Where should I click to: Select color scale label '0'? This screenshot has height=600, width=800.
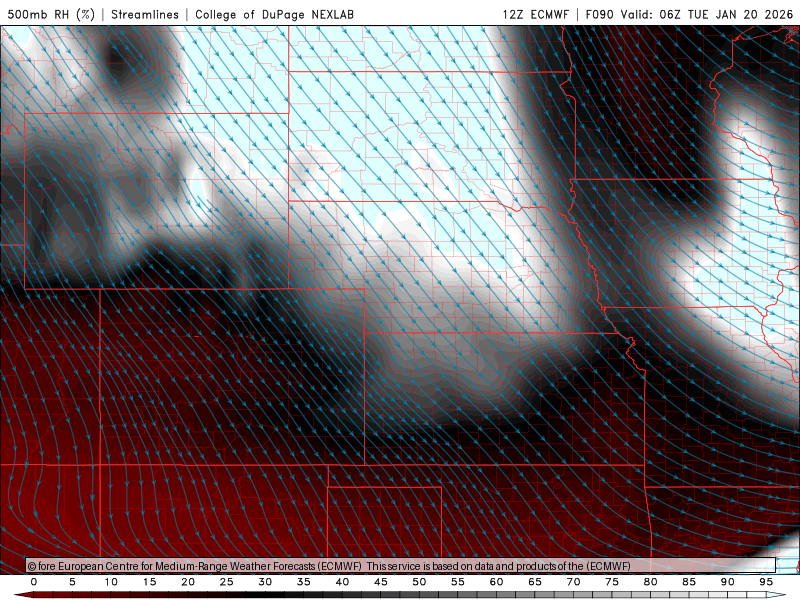coord(34,582)
